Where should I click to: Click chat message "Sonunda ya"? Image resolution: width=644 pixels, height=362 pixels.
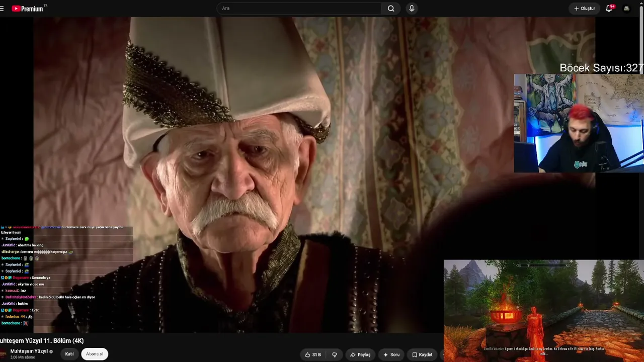click(41, 278)
